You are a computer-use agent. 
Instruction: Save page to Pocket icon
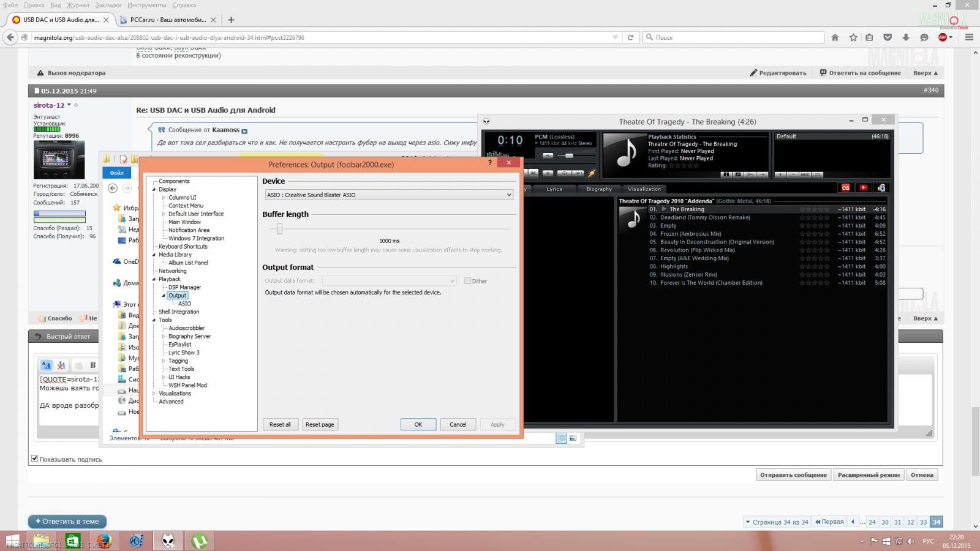(888, 37)
